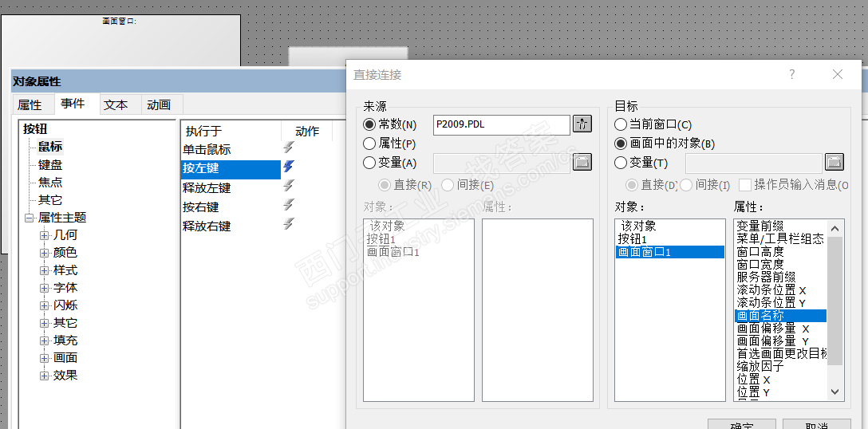Click the help question mark in 直接连接
The height and width of the screenshot is (429, 868).
(792, 74)
